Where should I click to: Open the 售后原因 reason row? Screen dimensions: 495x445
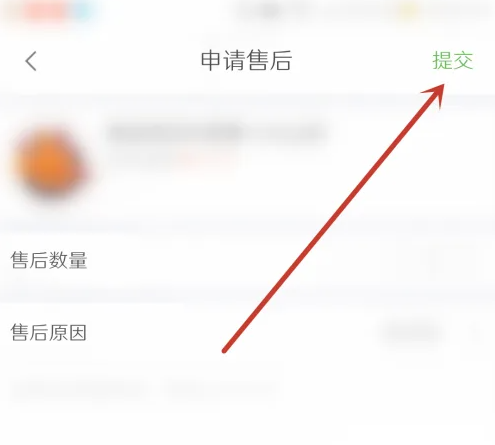[x=247, y=333]
